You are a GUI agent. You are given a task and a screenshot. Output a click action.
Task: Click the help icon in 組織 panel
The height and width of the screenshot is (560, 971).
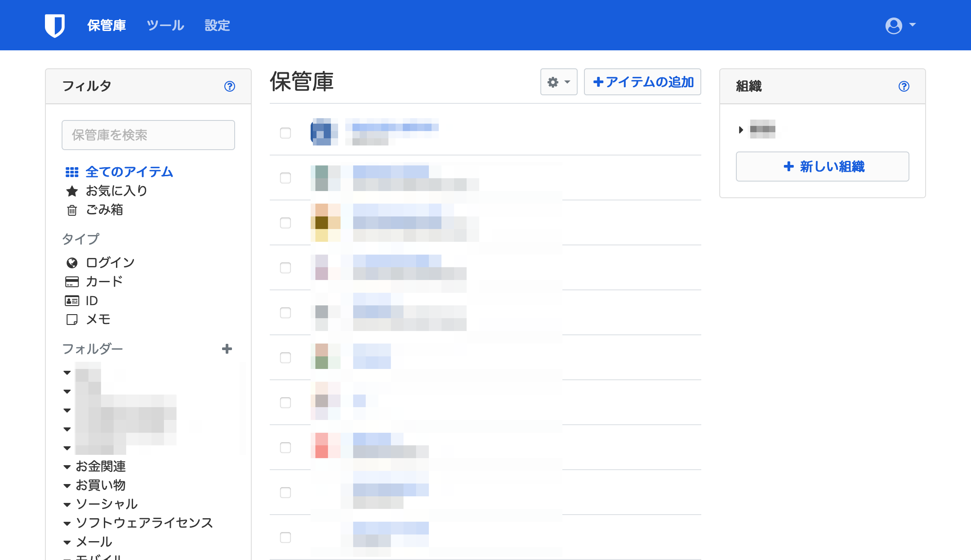click(x=904, y=86)
